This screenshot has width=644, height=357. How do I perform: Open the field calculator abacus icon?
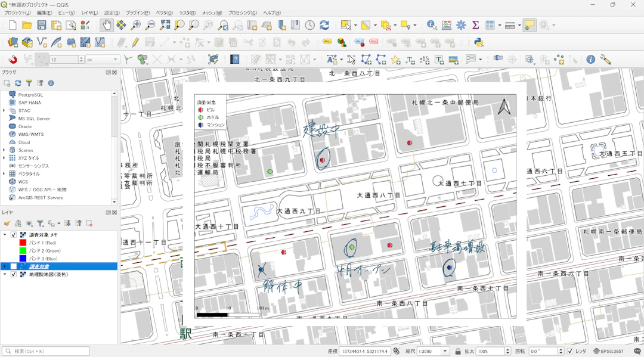tap(447, 25)
